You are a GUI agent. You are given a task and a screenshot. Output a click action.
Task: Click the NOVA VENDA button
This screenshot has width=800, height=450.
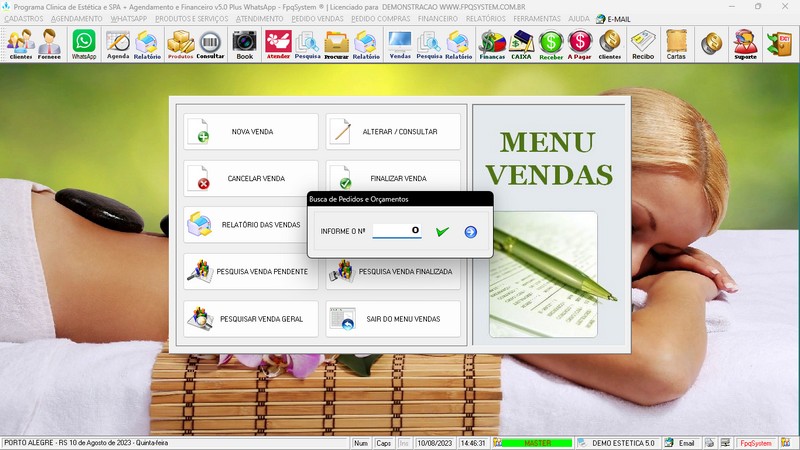click(x=251, y=132)
